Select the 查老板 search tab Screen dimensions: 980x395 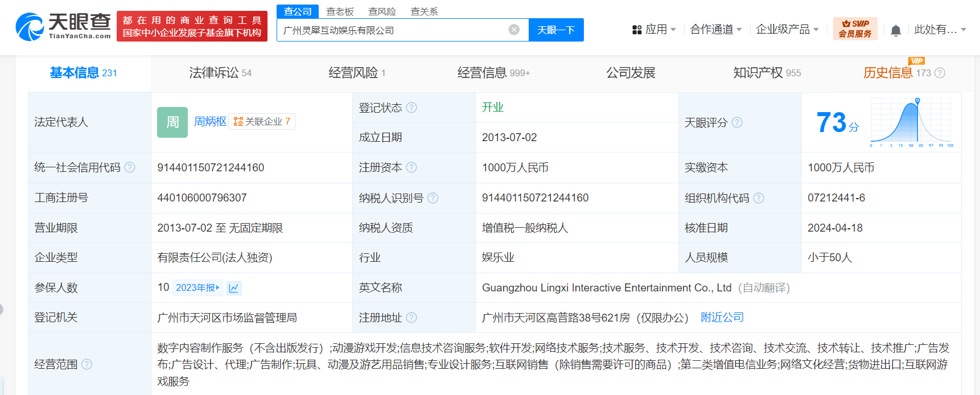[340, 11]
